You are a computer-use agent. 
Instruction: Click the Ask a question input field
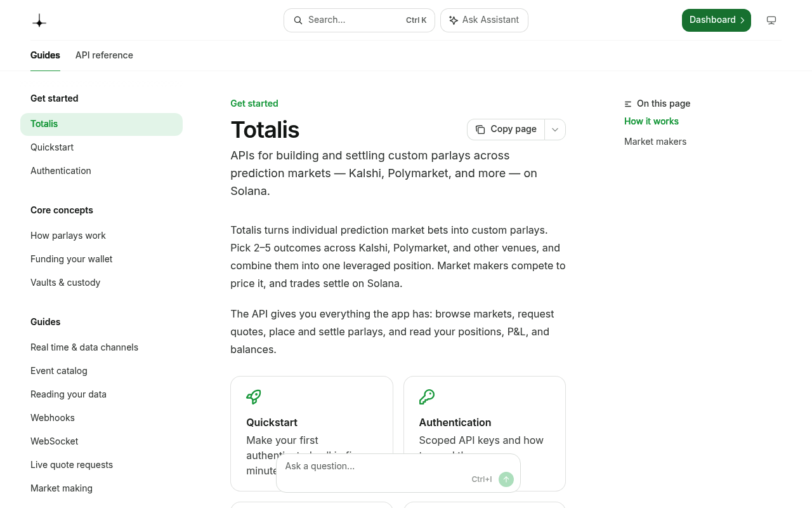point(374,466)
